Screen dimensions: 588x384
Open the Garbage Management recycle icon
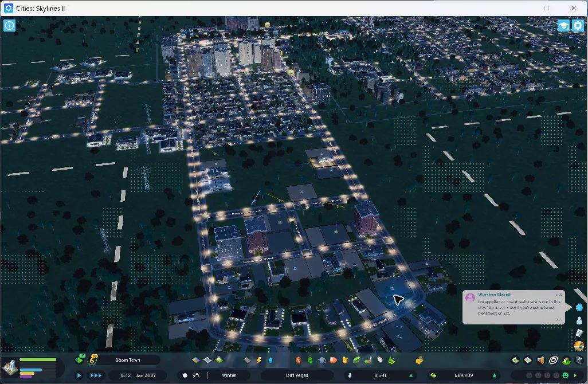tap(310, 361)
